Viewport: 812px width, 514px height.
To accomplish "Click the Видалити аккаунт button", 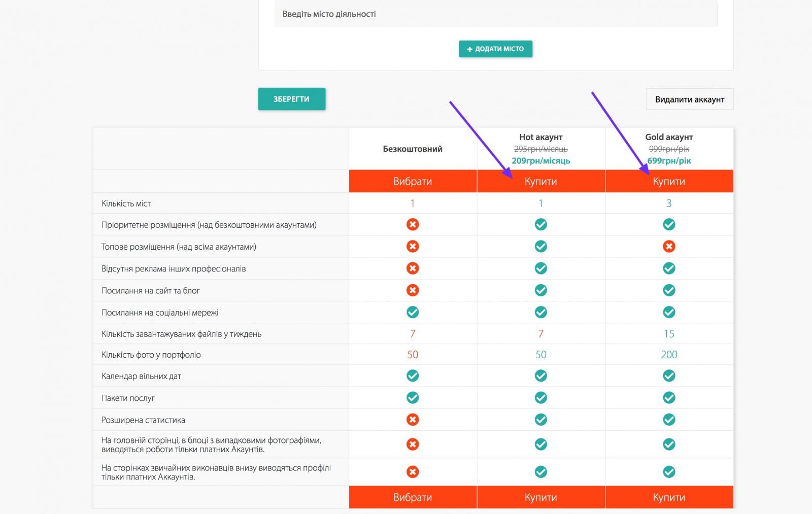I will point(689,99).
